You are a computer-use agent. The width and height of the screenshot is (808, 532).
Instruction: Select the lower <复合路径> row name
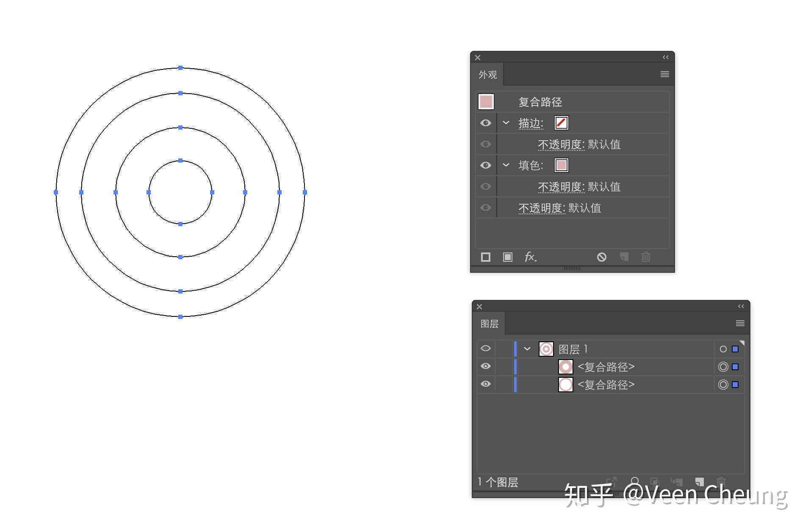606,385
